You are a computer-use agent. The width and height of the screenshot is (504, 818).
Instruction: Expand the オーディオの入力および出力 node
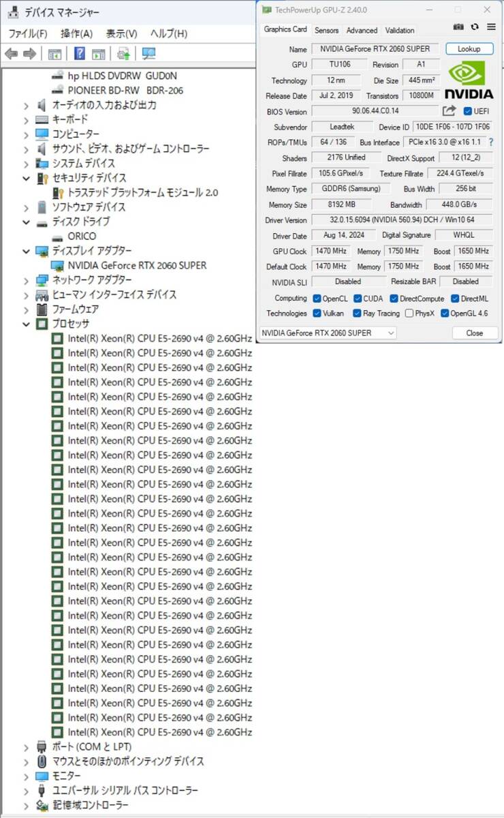click(x=26, y=105)
